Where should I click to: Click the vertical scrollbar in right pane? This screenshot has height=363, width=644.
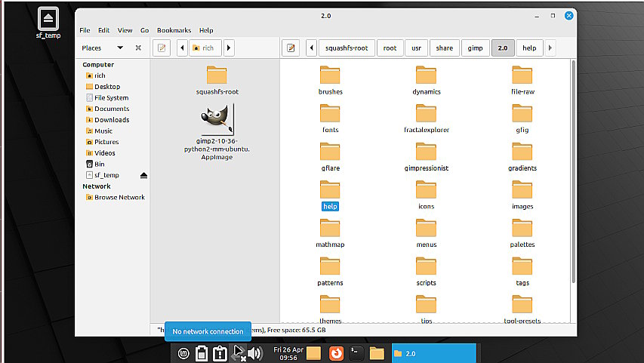pos(573,171)
